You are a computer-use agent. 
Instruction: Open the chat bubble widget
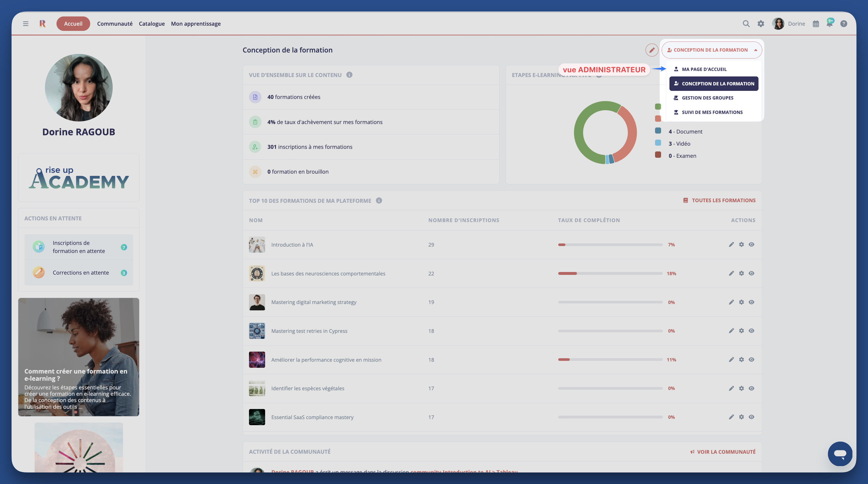tap(840, 454)
